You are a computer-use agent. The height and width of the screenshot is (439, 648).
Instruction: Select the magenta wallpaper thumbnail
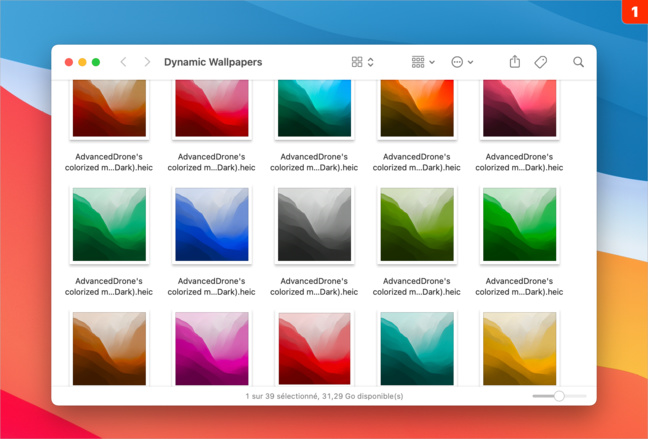tap(211, 348)
